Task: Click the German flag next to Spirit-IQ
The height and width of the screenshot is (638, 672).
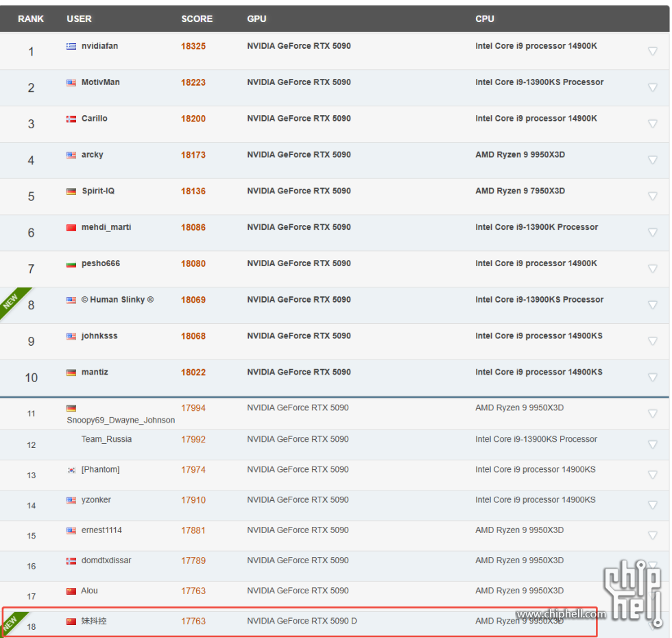Action: coord(71,191)
